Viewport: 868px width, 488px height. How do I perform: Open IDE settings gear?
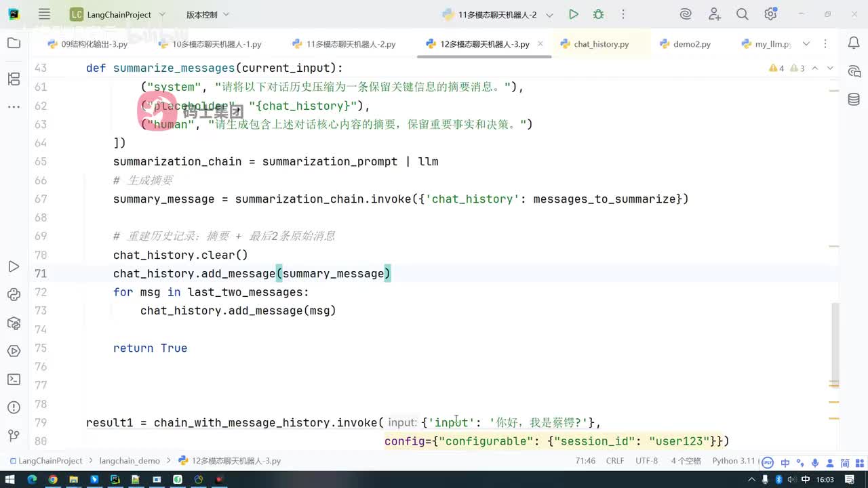coord(770,14)
